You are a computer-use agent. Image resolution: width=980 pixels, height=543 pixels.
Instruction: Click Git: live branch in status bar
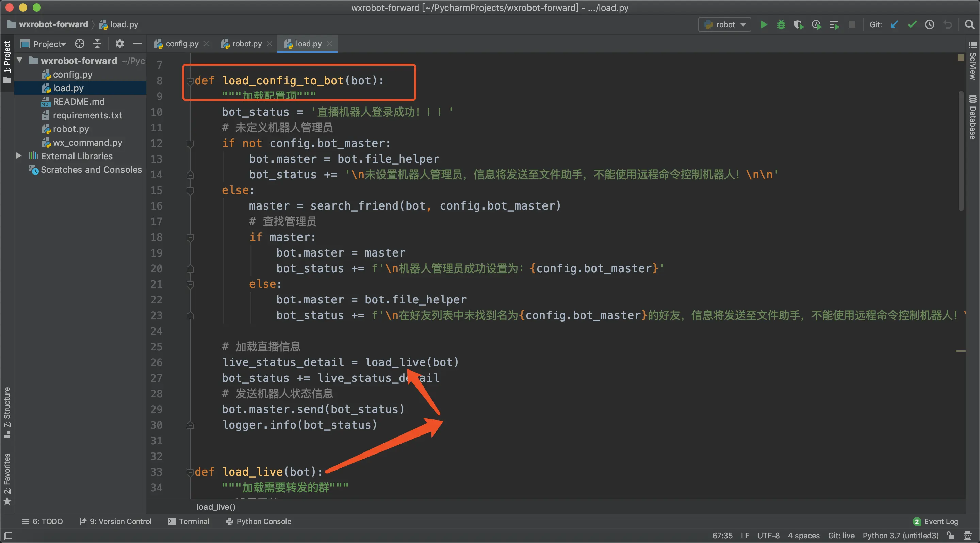coord(841,536)
